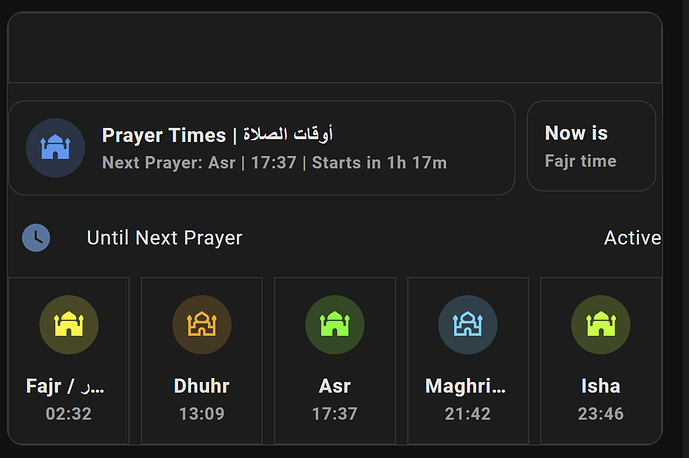The height and width of the screenshot is (458, 689).
Task: Select the Asr prayer name label
Action: pos(334,386)
